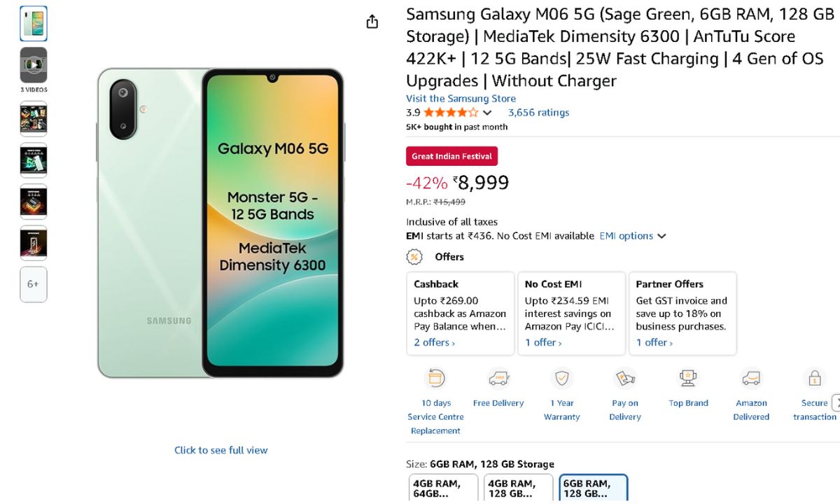Image resolution: width=840 pixels, height=504 pixels.
Task: Select the 4GB RAM, 64GB size option
Action: coord(444,488)
